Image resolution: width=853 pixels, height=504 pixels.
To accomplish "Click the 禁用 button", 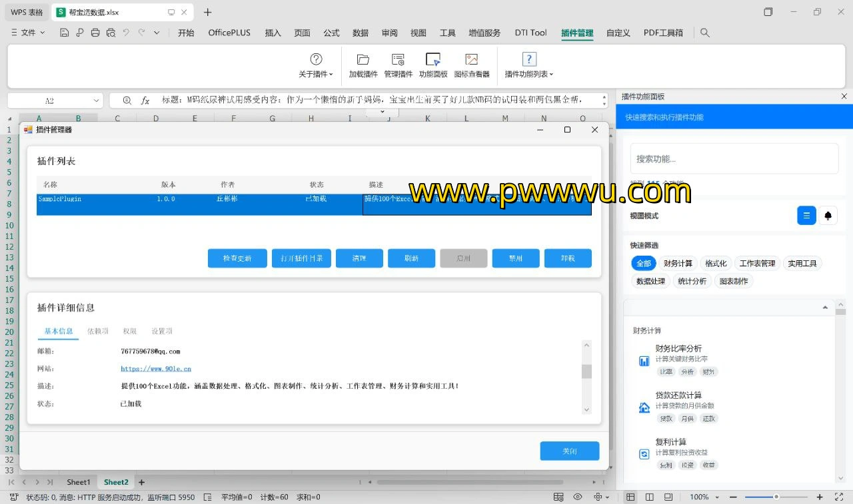I will pos(516,258).
